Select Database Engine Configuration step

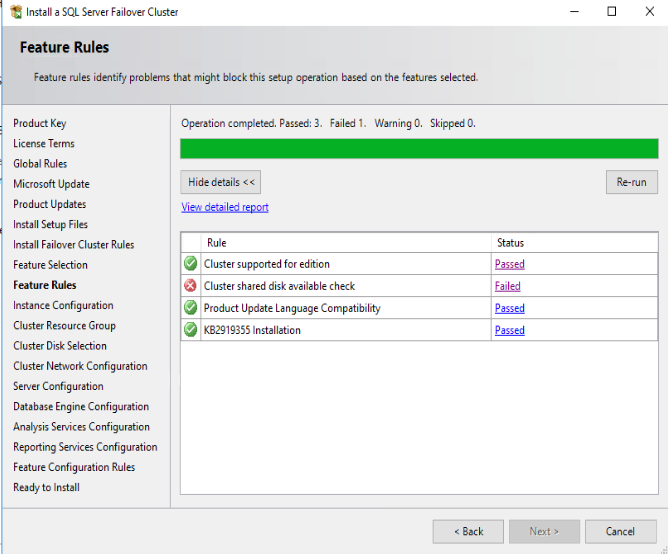click(x=81, y=407)
